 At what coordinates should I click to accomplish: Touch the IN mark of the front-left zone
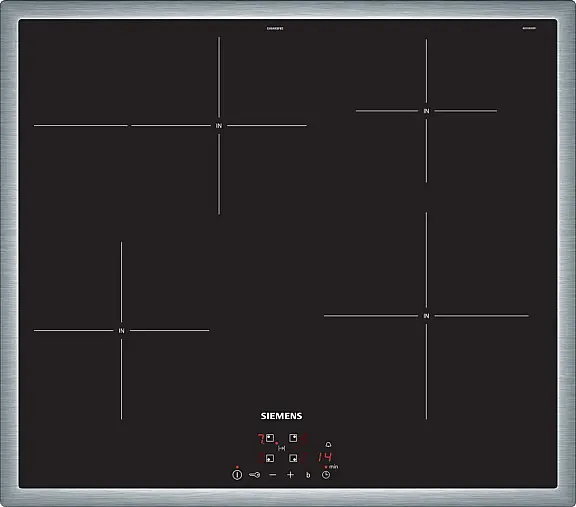click(122, 331)
